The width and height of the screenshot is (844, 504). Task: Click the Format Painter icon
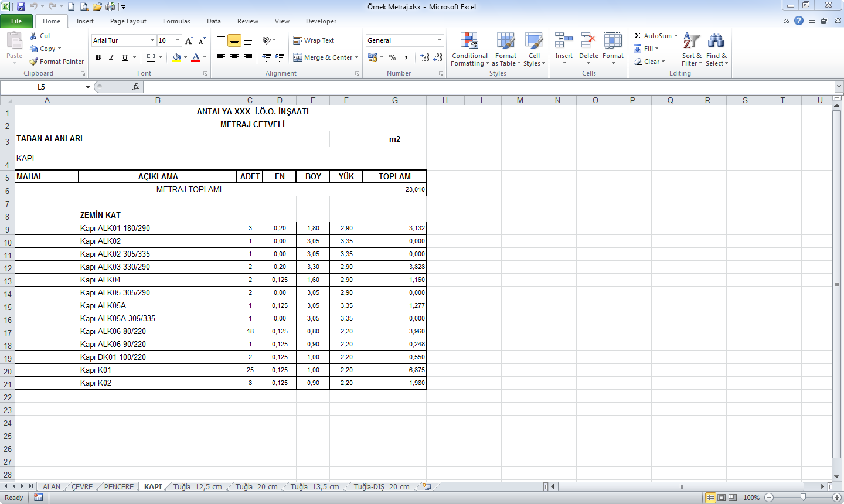pos(34,62)
